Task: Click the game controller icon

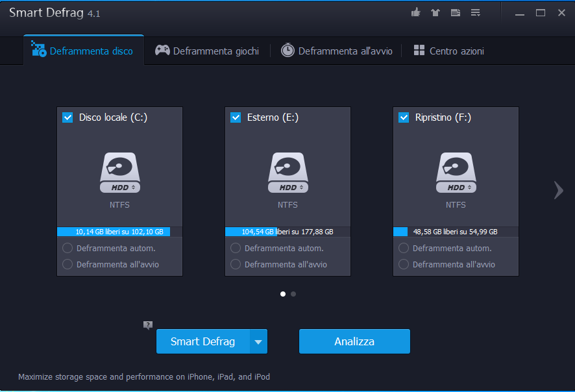Action: tap(162, 50)
